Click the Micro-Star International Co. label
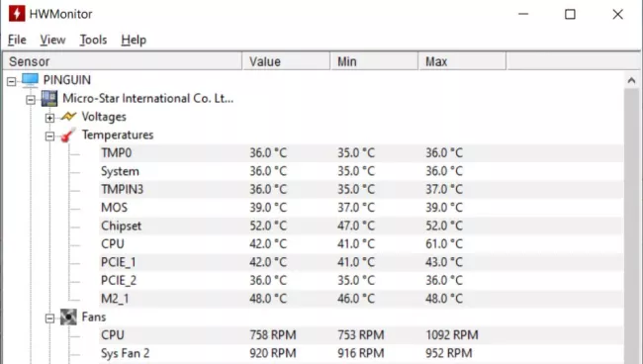This screenshot has width=643, height=364. [148, 98]
